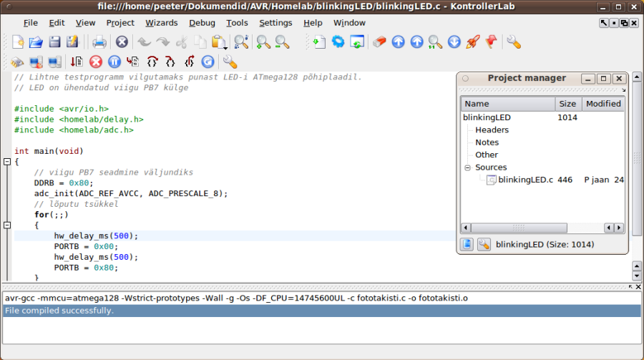Sort by Size column header
Screen dimensions: 644x360
567,104
